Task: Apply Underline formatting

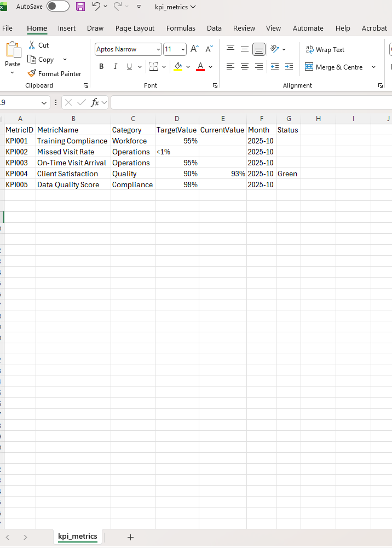Action: point(129,66)
